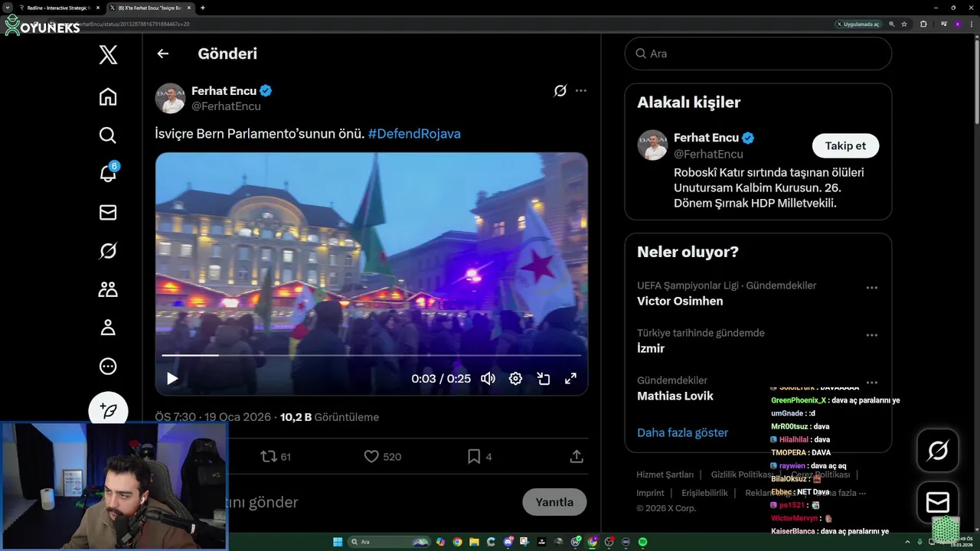Image resolution: width=980 pixels, height=551 pixels.
Task: Open Victor Osimhen trend
Action: (x=680, y=301)
